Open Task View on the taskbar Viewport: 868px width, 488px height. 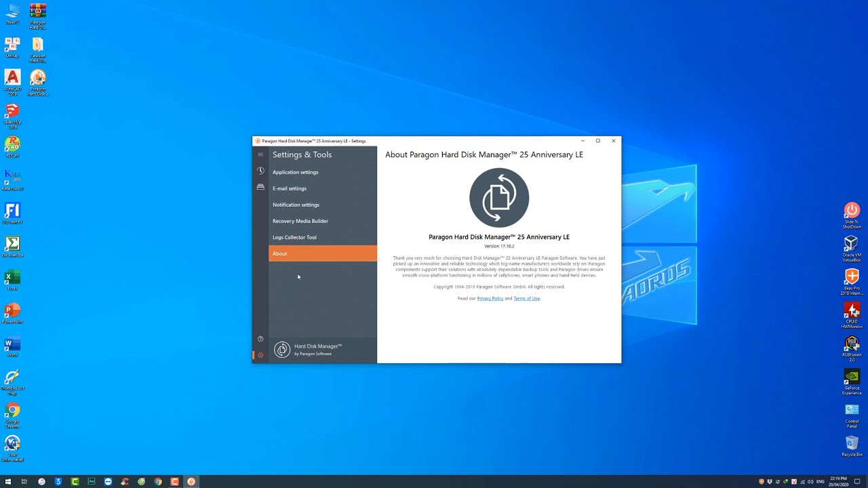click(24, 481)
